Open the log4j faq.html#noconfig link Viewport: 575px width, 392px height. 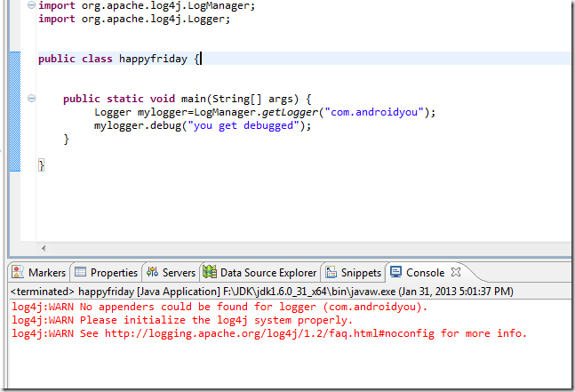[x=269, y=333]
